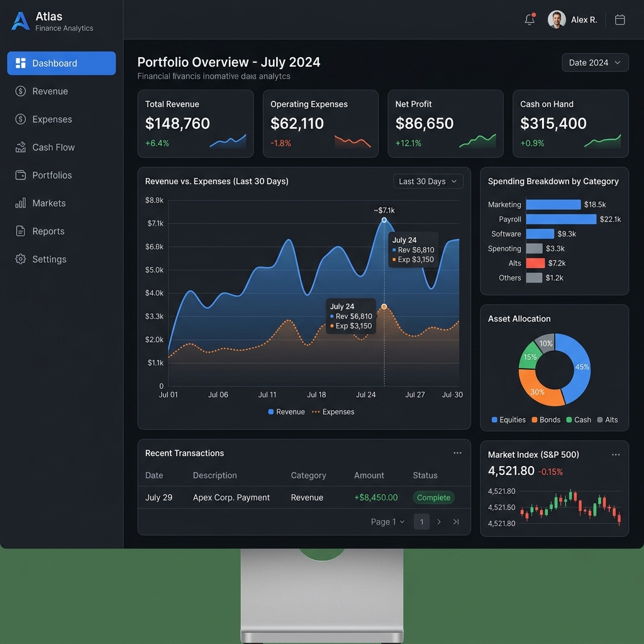Click the Net Profit card
Screen dimensions: 644x644
[x=446, y=124]
